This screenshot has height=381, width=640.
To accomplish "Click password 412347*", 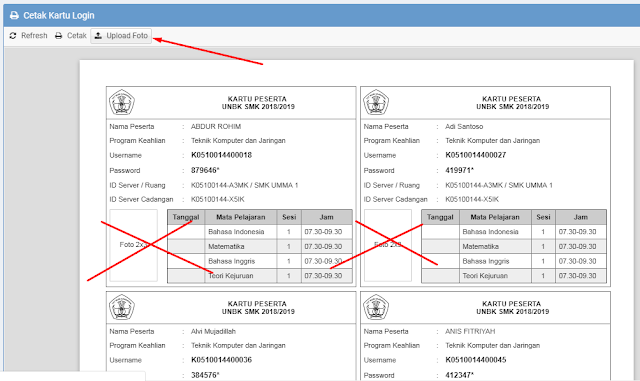I will point(459,375).
